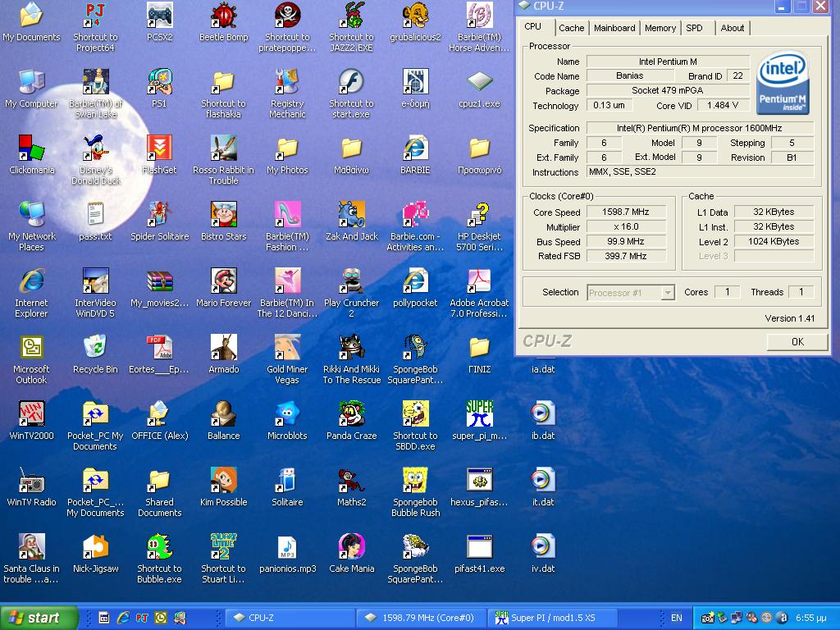Open the Windows start menu

[x=39, y=618]
